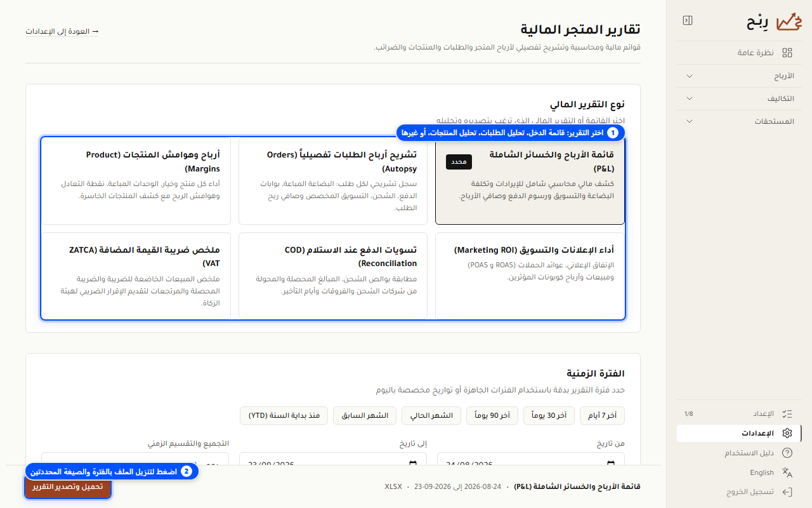812x508 pixels.
Task: Click the تسجيل الخروج sidebar item
Action: pyautogui.click(x=739, y=491)
